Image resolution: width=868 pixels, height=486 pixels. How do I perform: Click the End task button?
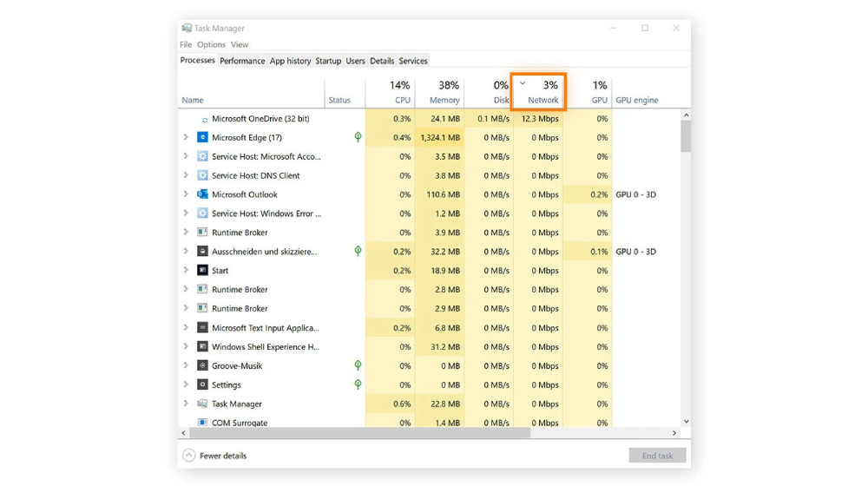click(657, 456)
